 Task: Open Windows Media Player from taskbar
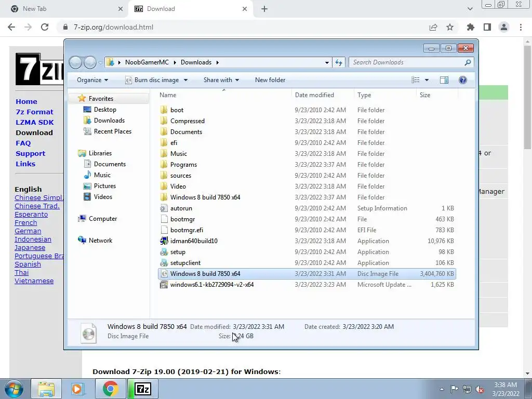tap(78, 389)
